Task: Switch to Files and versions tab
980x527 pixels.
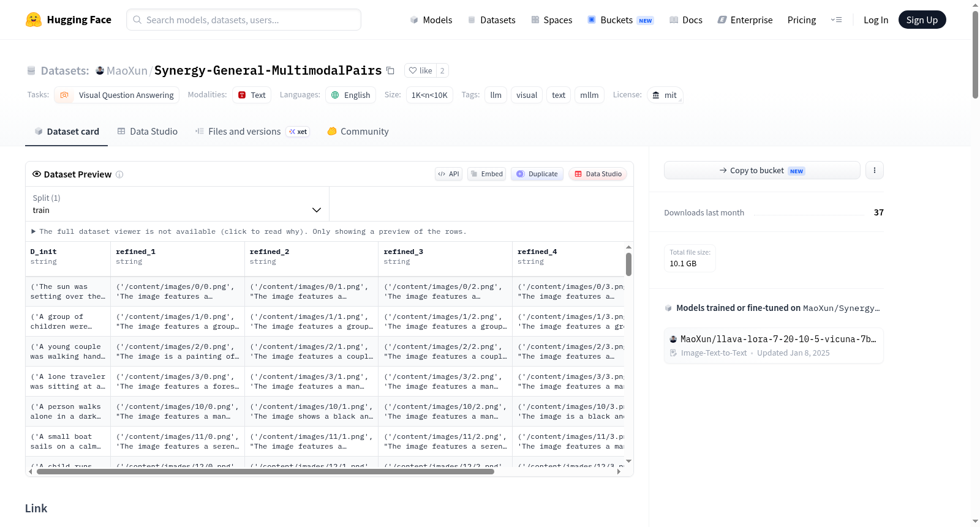Action: click(252, 132)
